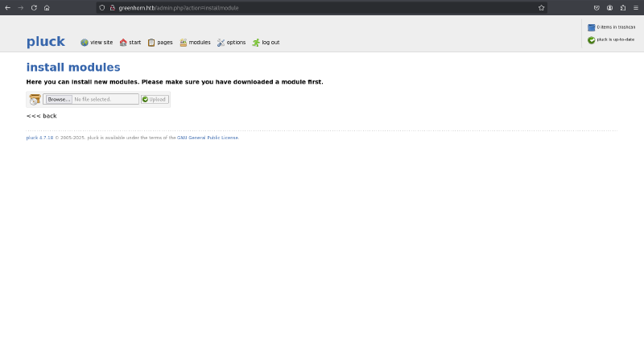Open the trashcan items icon
Image resolution: width=644 pixels, height=363 pixels.
tap(592, 27)
